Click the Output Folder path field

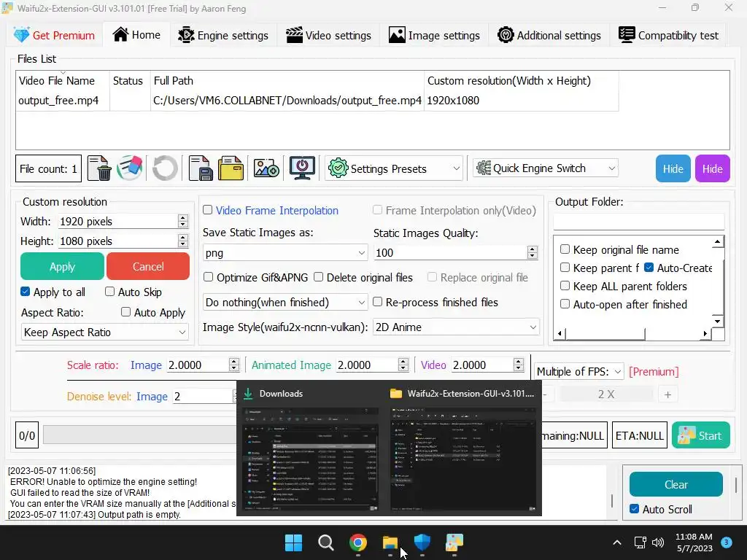(x=639, y=222)
